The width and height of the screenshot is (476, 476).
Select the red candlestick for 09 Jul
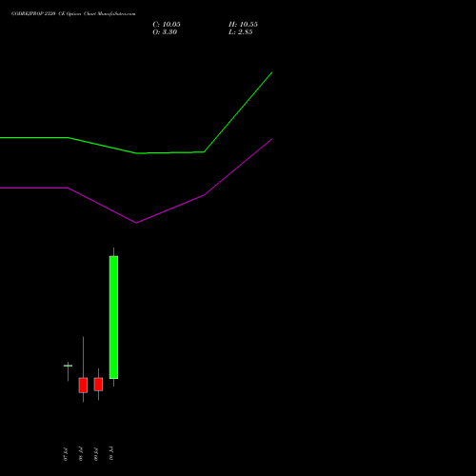98,384
